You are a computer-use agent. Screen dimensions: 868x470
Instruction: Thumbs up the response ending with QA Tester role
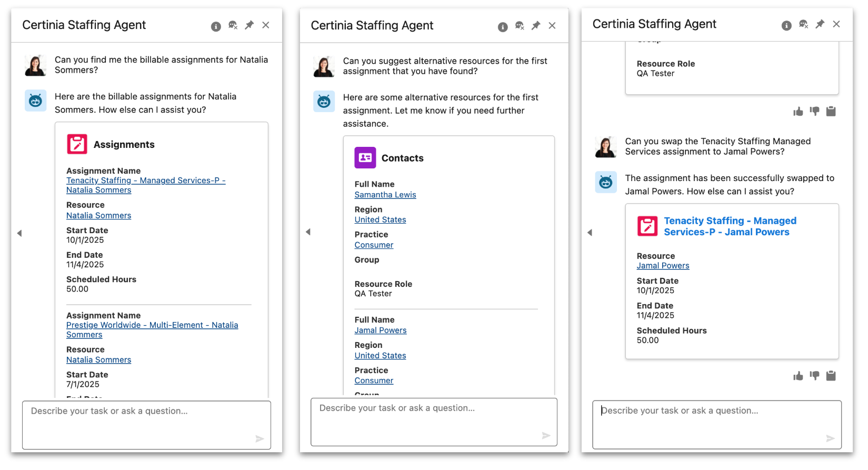798,112
